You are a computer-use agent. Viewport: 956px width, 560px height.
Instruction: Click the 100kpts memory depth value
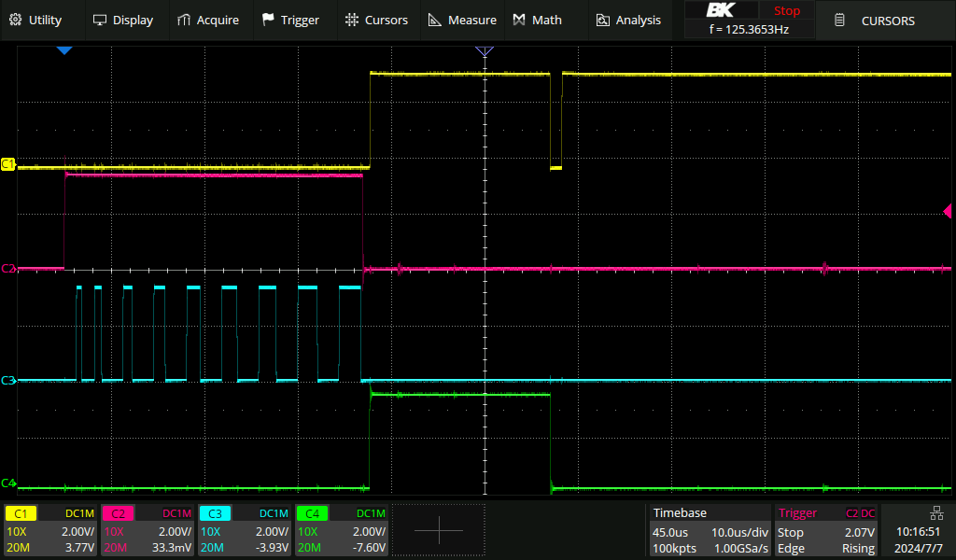pyautogui.click(x=674, y=548)
